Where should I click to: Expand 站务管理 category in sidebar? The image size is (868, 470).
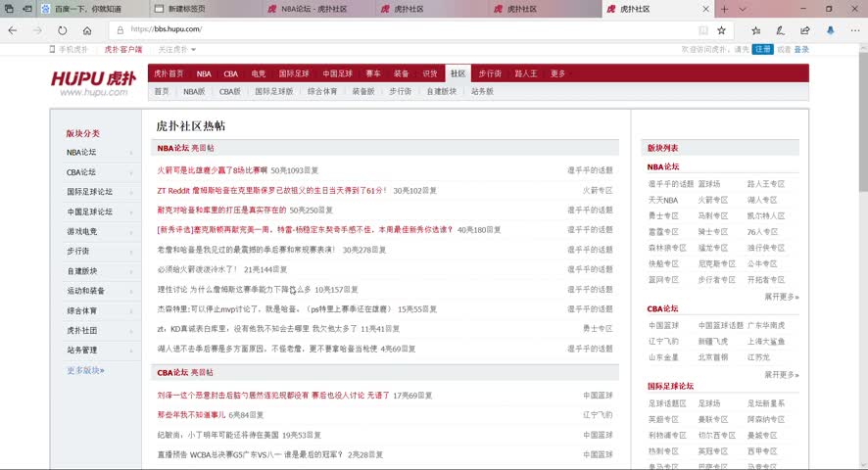tap(100, 350)
